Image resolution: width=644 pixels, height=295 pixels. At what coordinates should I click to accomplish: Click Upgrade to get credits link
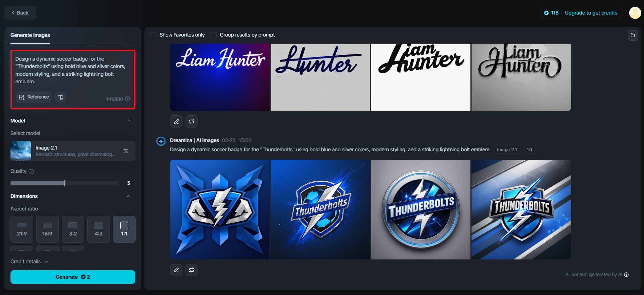591,13
